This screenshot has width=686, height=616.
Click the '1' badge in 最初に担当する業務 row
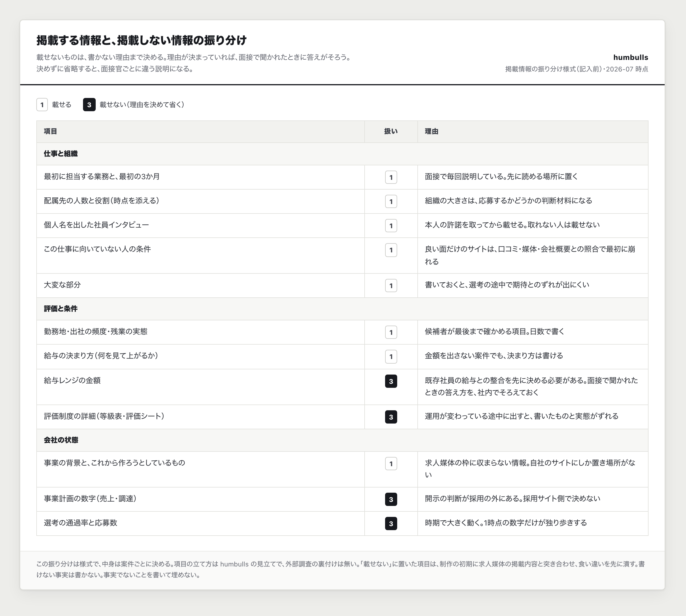(391, 177)
